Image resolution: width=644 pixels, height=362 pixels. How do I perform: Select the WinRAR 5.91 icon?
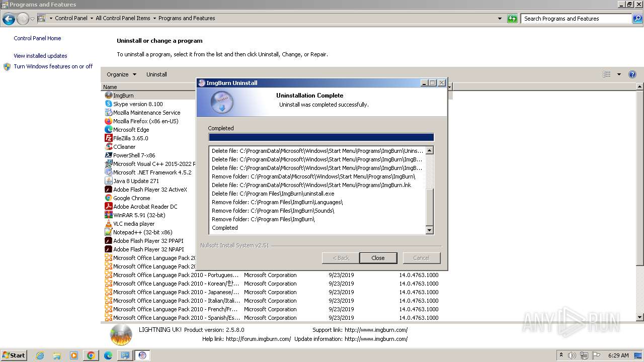[108, 215]
